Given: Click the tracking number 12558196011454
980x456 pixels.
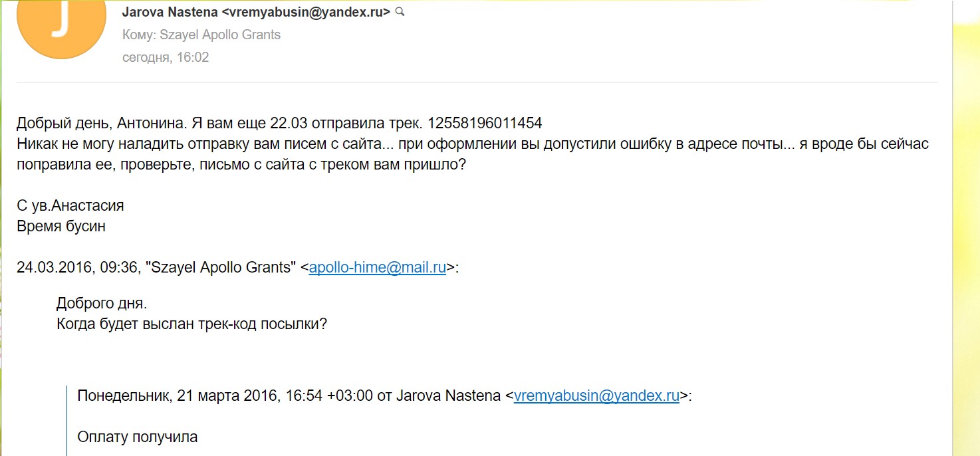Looking at the screenshot, I should click(x=485, y=123).
